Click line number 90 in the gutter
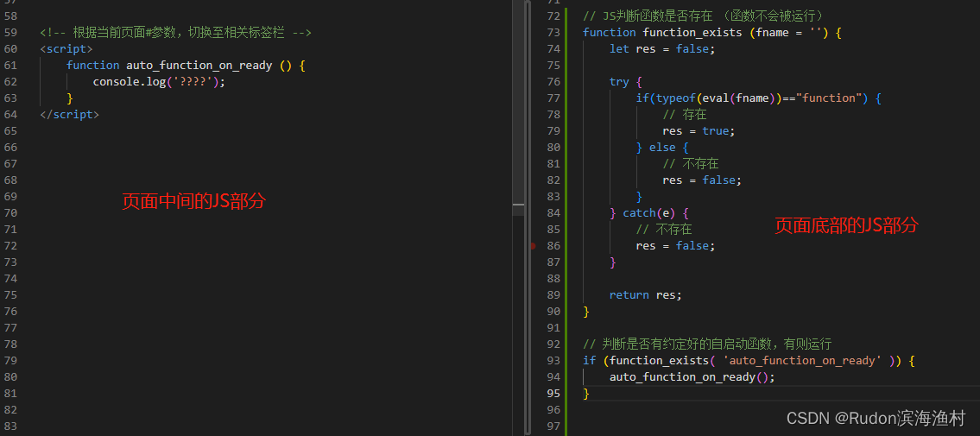The image size is (980, 436). point(553,311)
